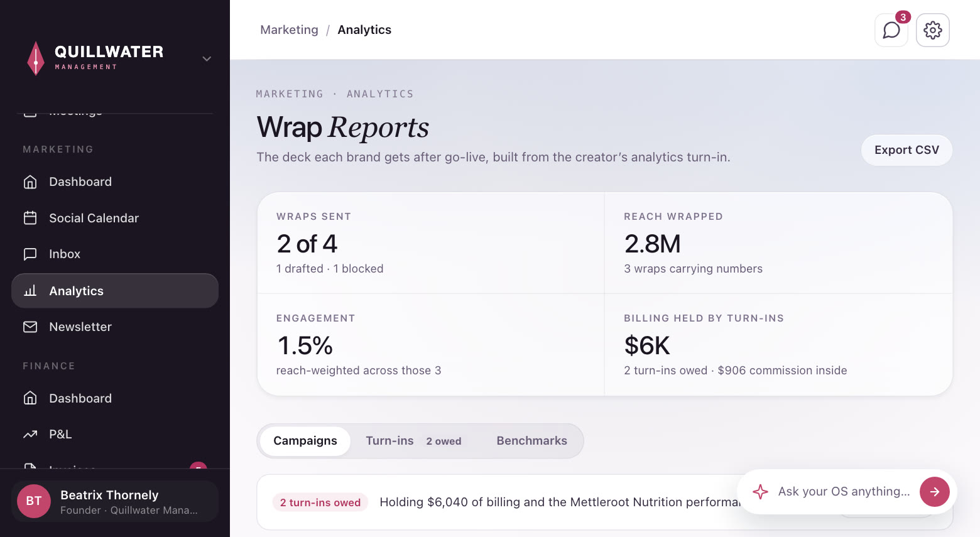Click the '2 of 4' wraps sent value
Viewport: 980px width, 537px height.
[307, 244]
